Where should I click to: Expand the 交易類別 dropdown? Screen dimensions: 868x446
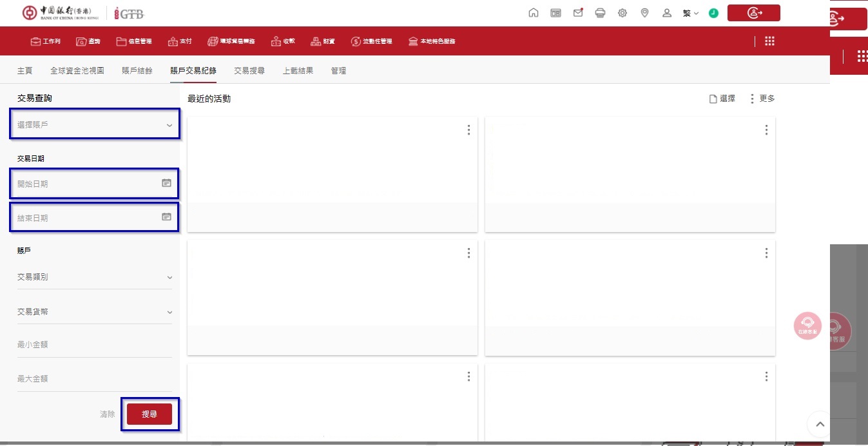tap(94, 277)
